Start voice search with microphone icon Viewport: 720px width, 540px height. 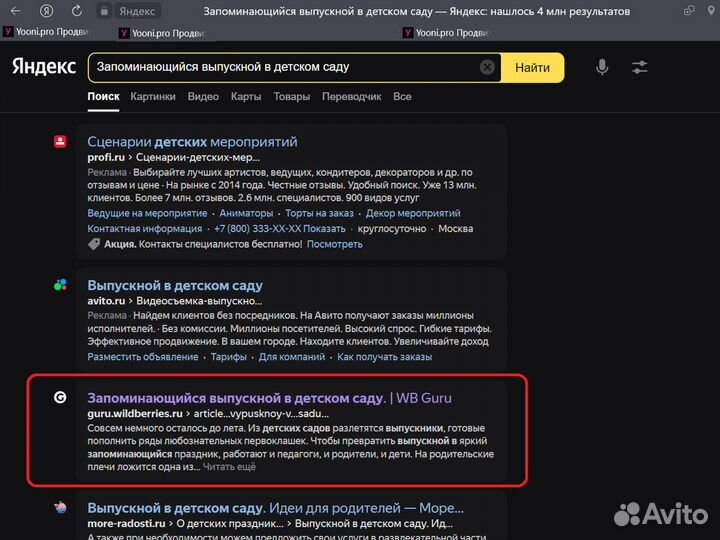pyautogui.click(x=602, y=68)
